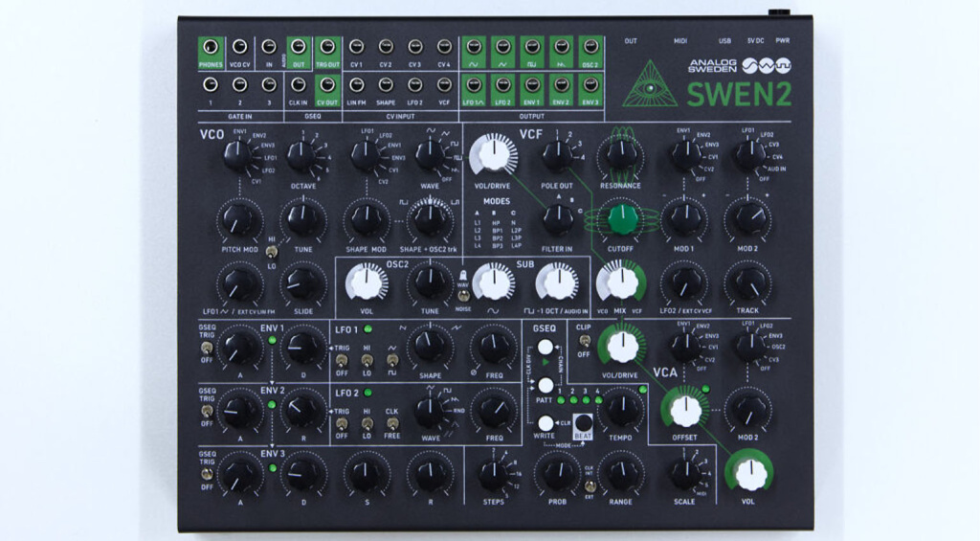The image size is (980, 541).
Task: Click the main white VOL knob
Action: pos(748,473)
